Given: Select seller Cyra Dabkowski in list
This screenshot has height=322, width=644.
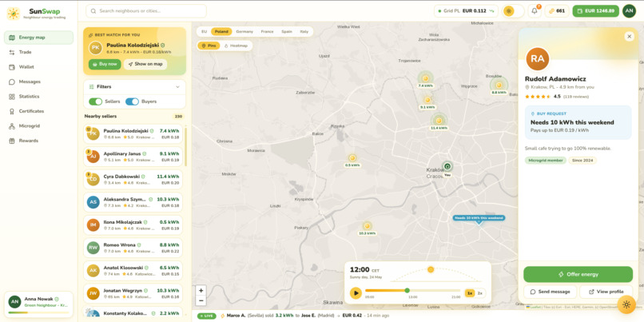Looking at the screenshot, I should point(133,180).
